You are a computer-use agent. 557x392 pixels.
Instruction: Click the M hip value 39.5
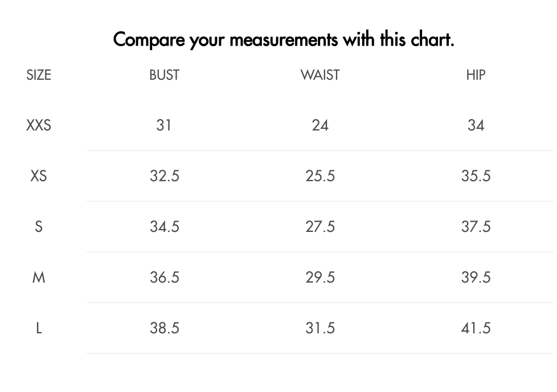[476, 277]
